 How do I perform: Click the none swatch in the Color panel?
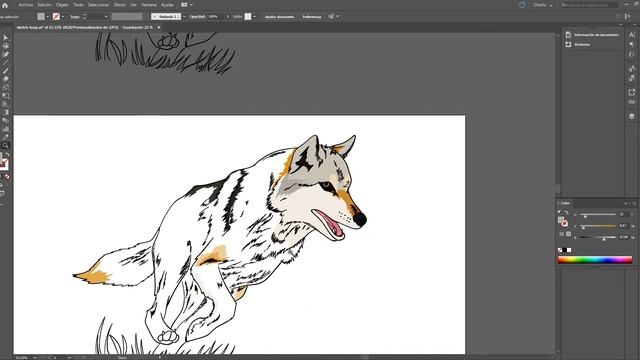point(560,250)
